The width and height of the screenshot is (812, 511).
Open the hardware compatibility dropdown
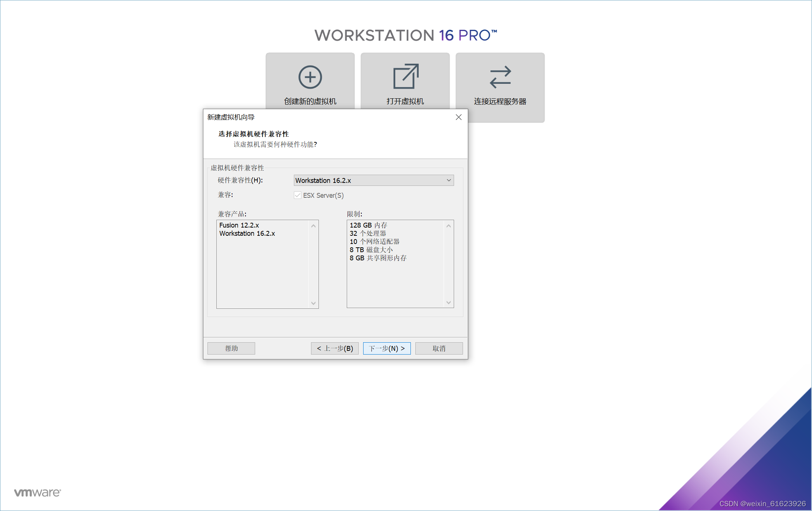point(373,180)
